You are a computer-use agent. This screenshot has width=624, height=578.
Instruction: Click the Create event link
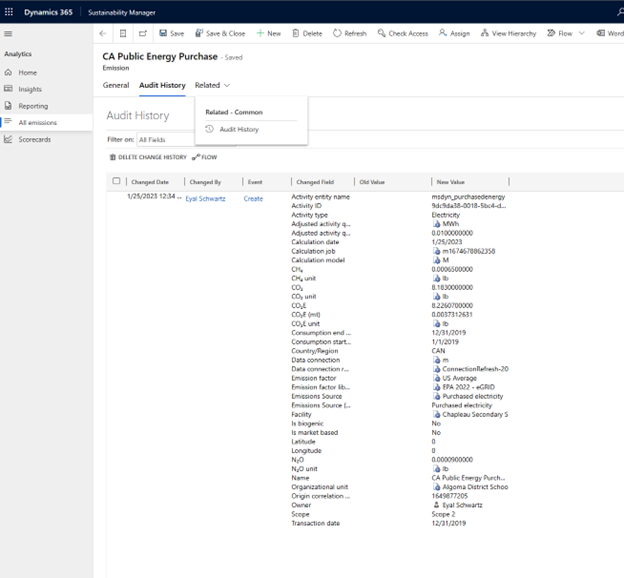pos(253,199)
